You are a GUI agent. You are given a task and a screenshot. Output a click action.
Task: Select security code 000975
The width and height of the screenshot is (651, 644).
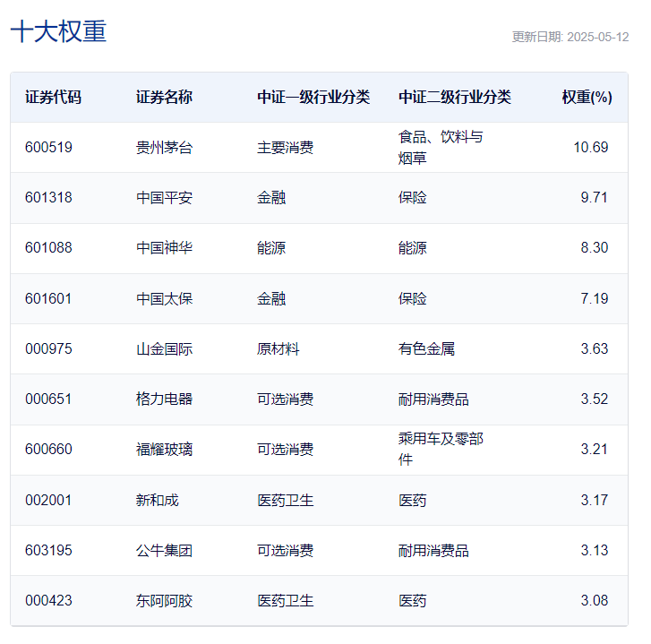48,348
